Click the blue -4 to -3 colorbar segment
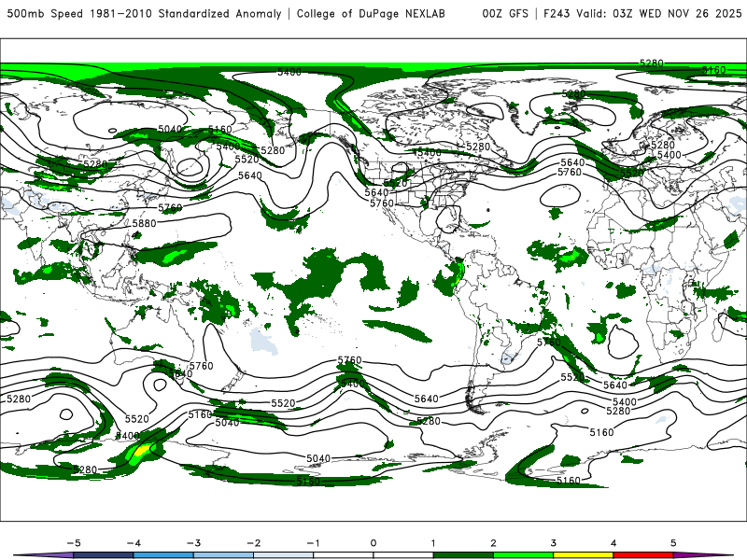Image resolution: width=747 pixels, height=560 pixels. pos(163,555)
